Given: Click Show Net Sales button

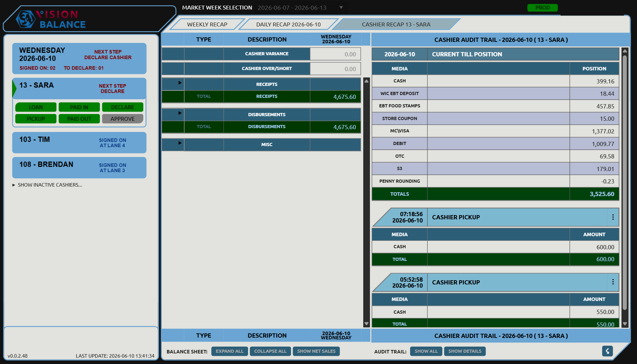Looking at the screenshot, I should point(316,351).
